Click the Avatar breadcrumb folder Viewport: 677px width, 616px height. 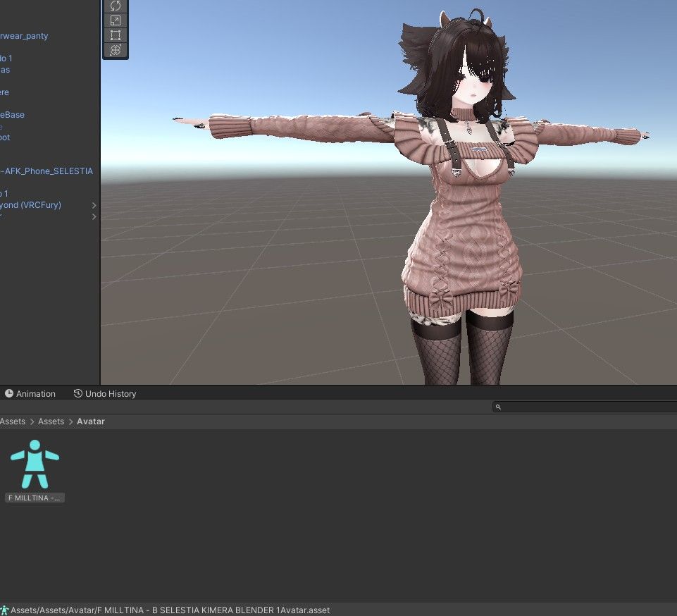(x=91, y=421)
